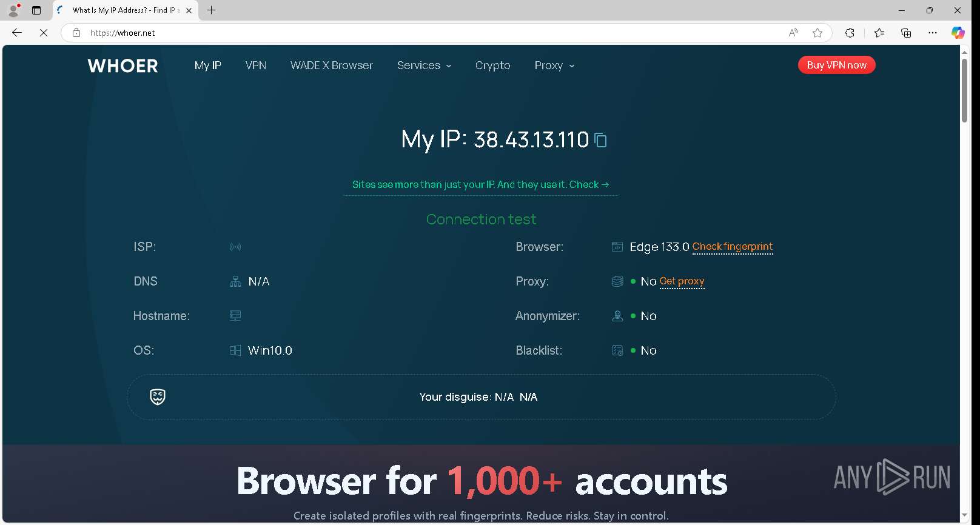Copy the IP address with copy icon
Image resolution: width=980 pixels, height=525 pixels.
point(600,140)
